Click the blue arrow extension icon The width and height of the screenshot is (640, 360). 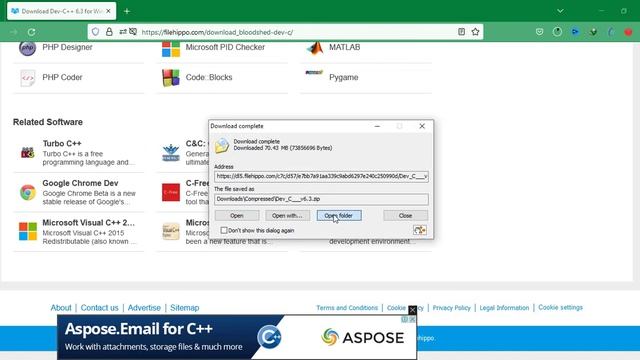pyautogui.click(x=575, y=32)
